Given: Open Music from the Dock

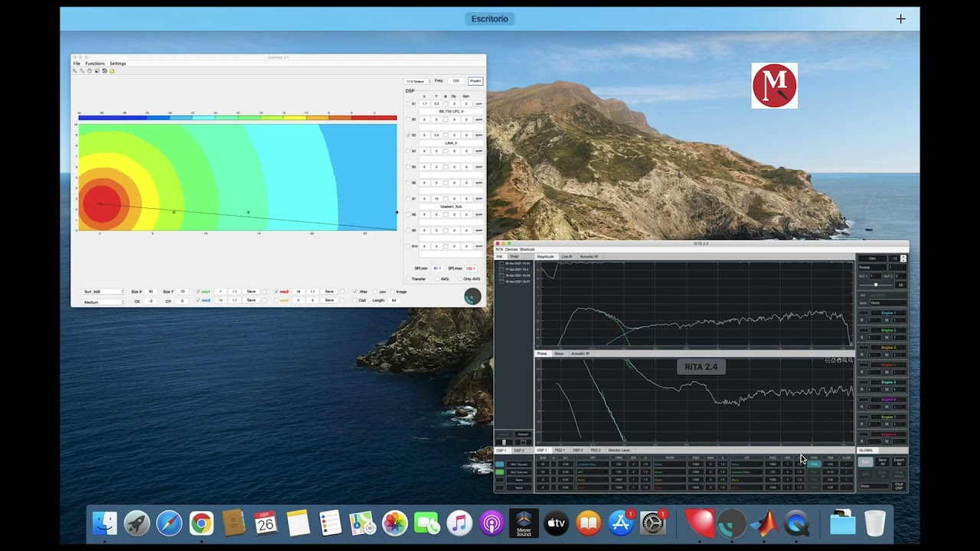Looking at the screenshot, I should pos(459,523).
